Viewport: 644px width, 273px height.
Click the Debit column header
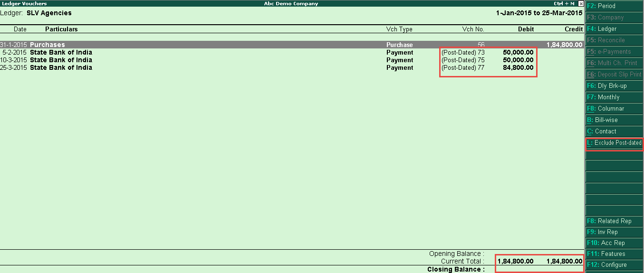[x=526, y=29]
